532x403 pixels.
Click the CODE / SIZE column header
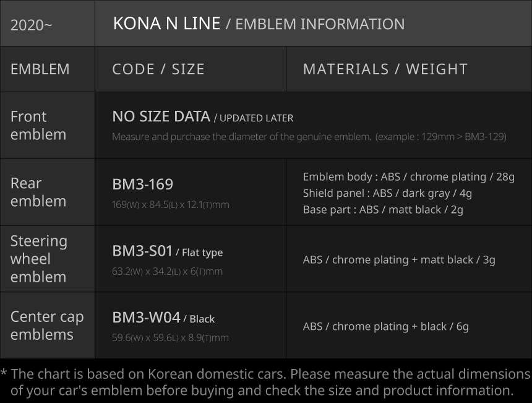(x=158, y=69)
